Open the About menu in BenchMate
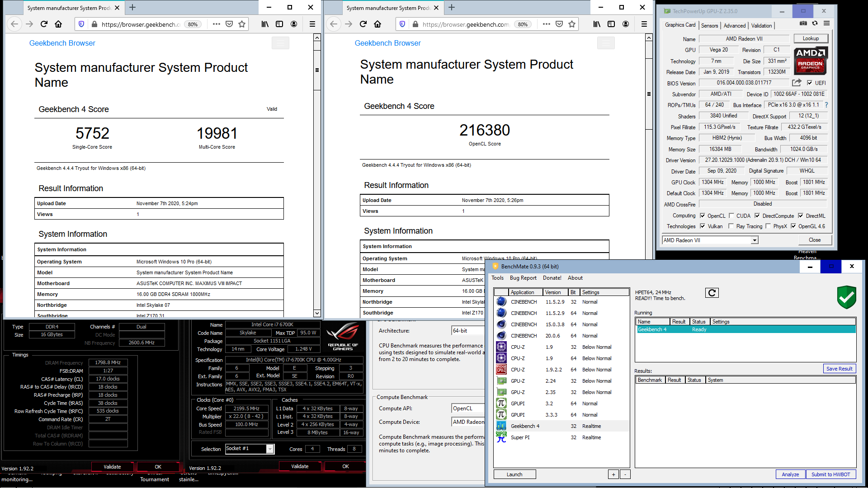 click(x=575, y=278)
